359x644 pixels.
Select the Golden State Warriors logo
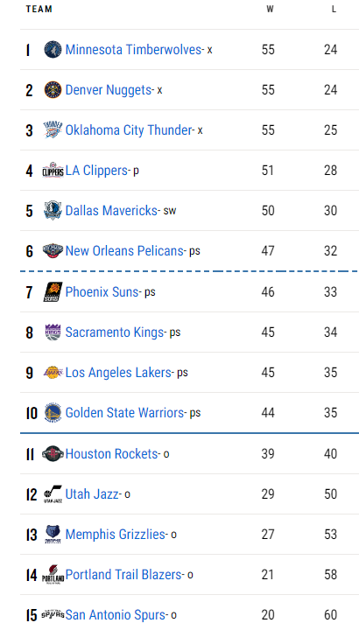[x=53, y=413]
